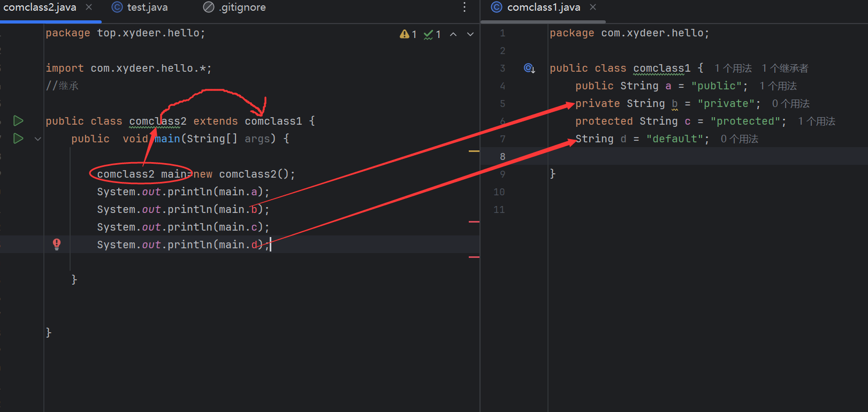Click usages hint next to protected String c
This screenshot has height=412, width=868.
tap(817, 121)
